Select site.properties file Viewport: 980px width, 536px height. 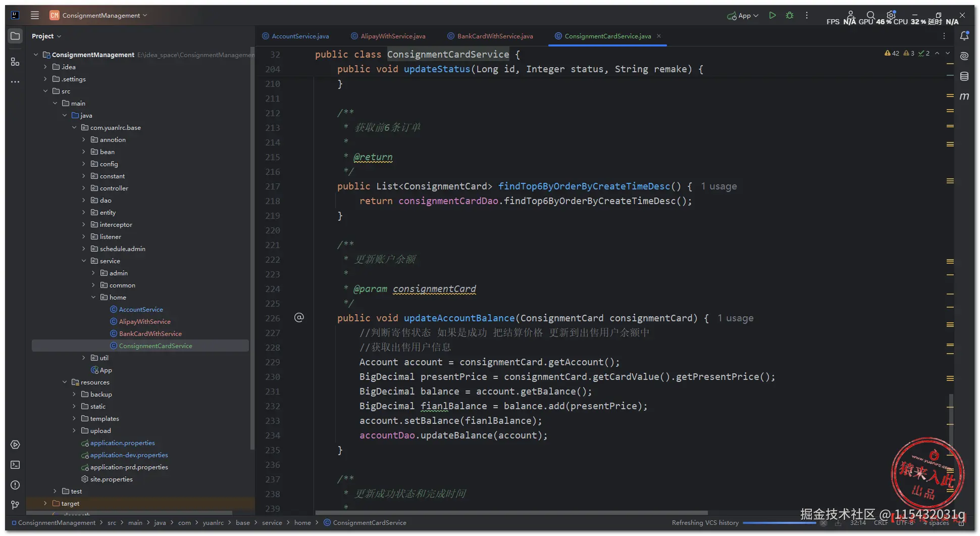(107, 479)
